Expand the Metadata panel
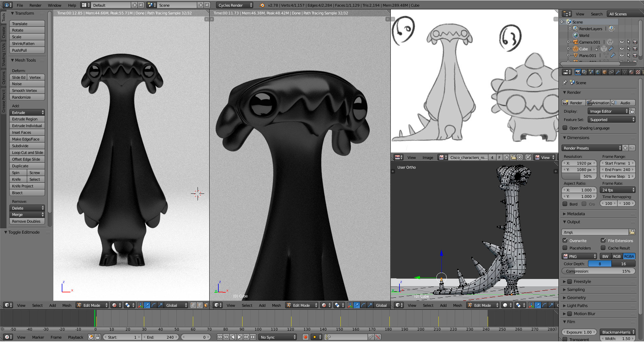This screenshot has height=342, width=644. pyautogui.click(x=576, y=214)
